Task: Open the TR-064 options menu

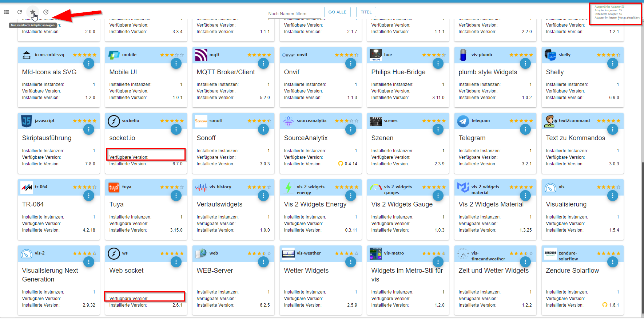Action: (x=89, y=196)
